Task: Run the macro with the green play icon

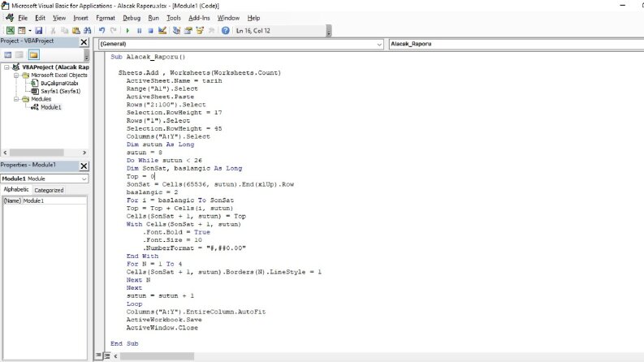Action: [x=128, y=30]
